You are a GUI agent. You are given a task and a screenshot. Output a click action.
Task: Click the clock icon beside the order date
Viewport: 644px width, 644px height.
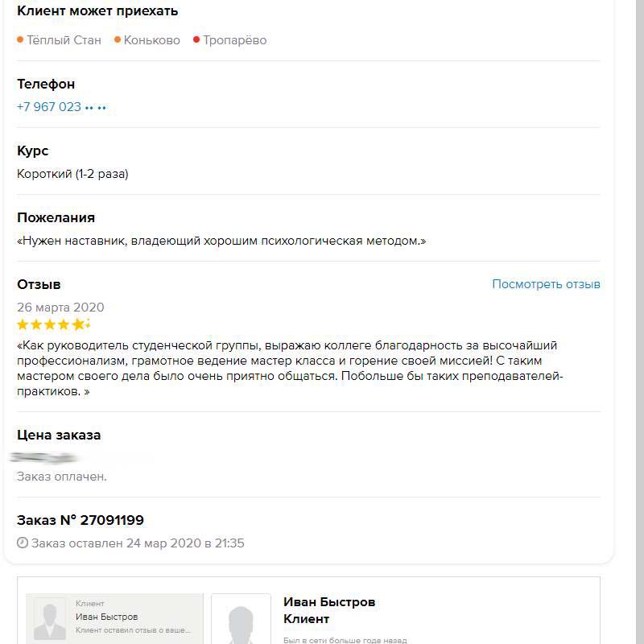[22, 543]
